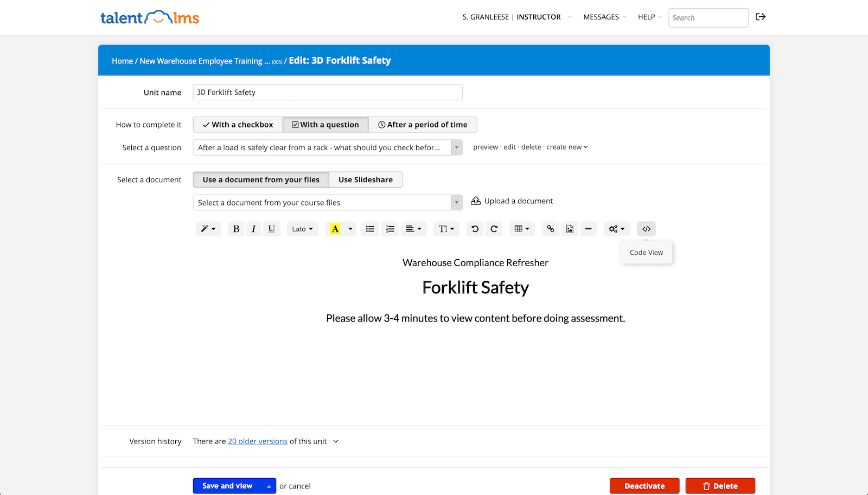Open the insert table dropdown
868x495 pixels.
pyautogui.click(x=522, y=229)
